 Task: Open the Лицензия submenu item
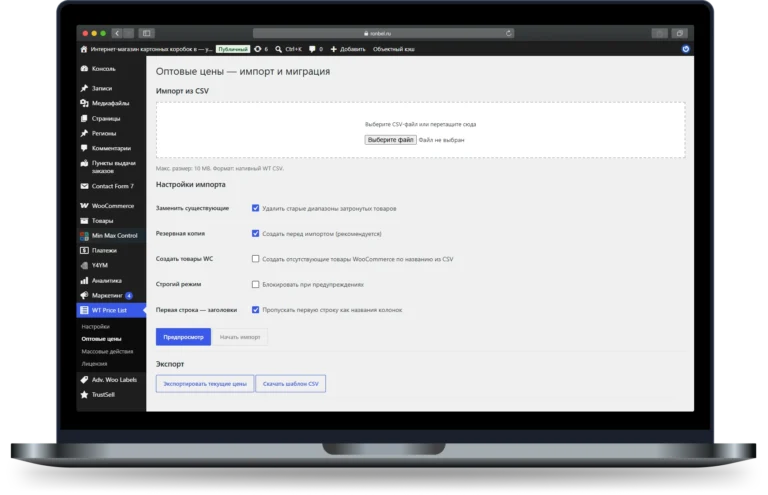pyautogui.click(x=95, y=364)
